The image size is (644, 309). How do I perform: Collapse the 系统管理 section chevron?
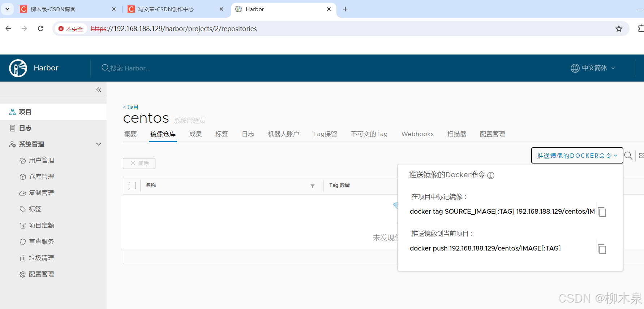point(98,144)
